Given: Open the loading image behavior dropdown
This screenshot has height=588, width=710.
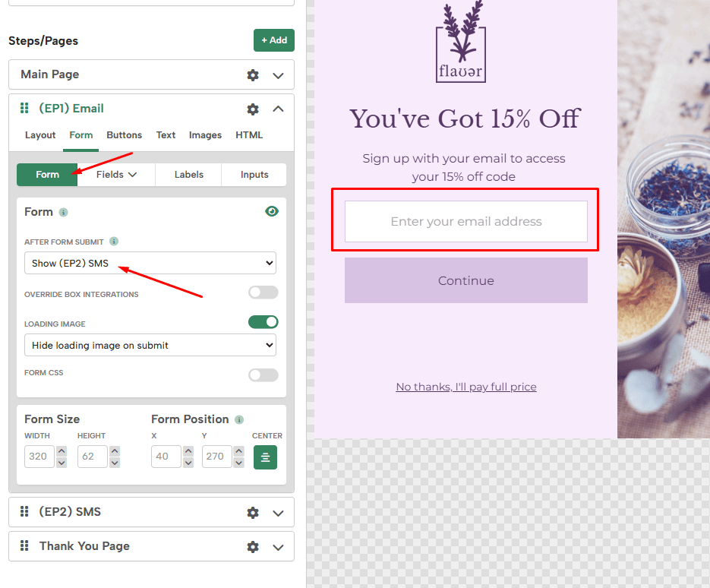Looking at the screenshot, I should pyautogui.click(x=150, y=345).
